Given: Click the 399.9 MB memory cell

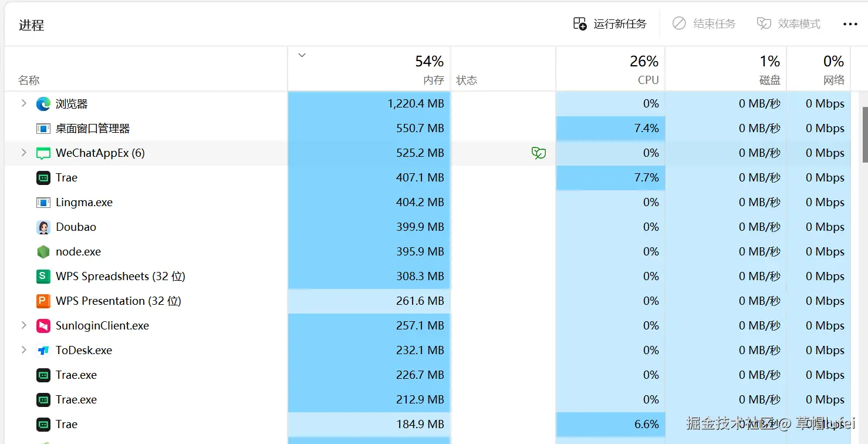Looking at the screenshot, I should (x=369, y=227).
